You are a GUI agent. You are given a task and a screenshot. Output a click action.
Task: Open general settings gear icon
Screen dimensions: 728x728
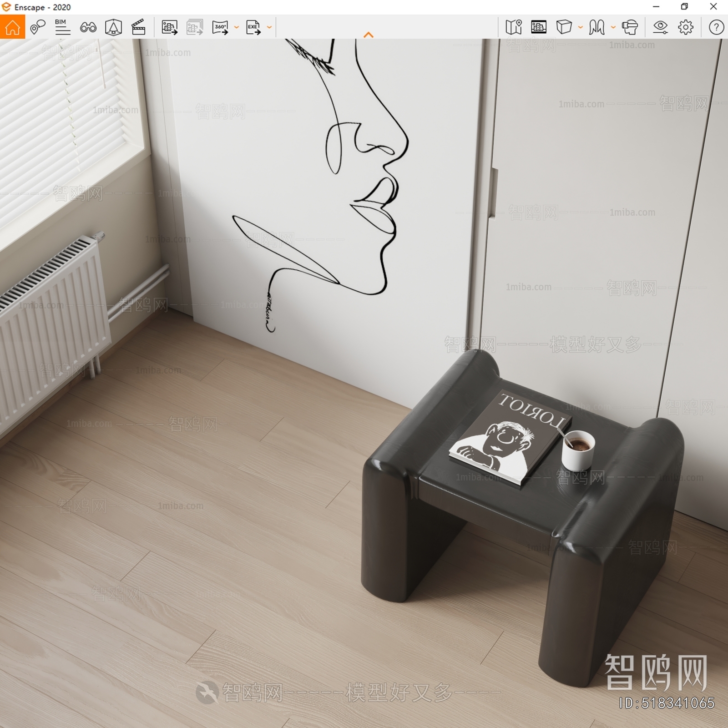686,27
